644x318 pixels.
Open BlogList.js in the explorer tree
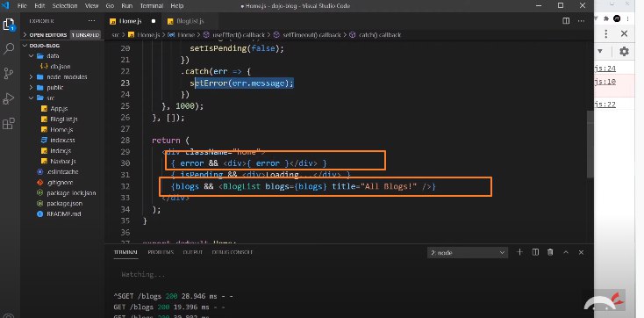pyautogui.click(x=64, y=119)
